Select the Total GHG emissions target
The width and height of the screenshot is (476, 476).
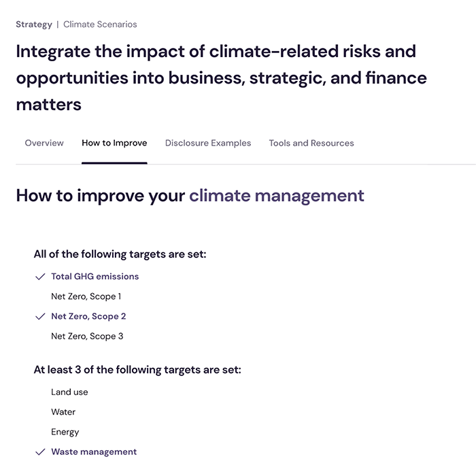coord(95,277)
